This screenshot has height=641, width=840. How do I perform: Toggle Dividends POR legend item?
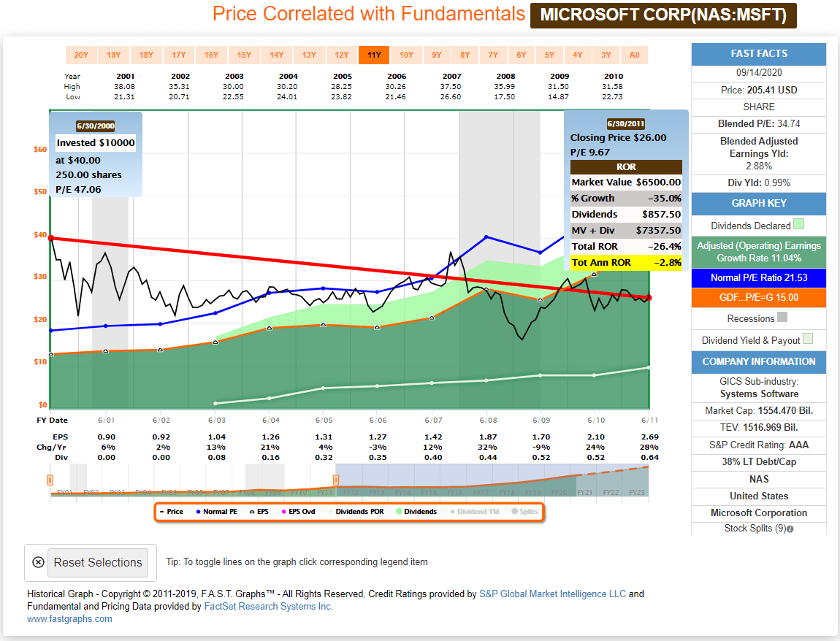356,511
